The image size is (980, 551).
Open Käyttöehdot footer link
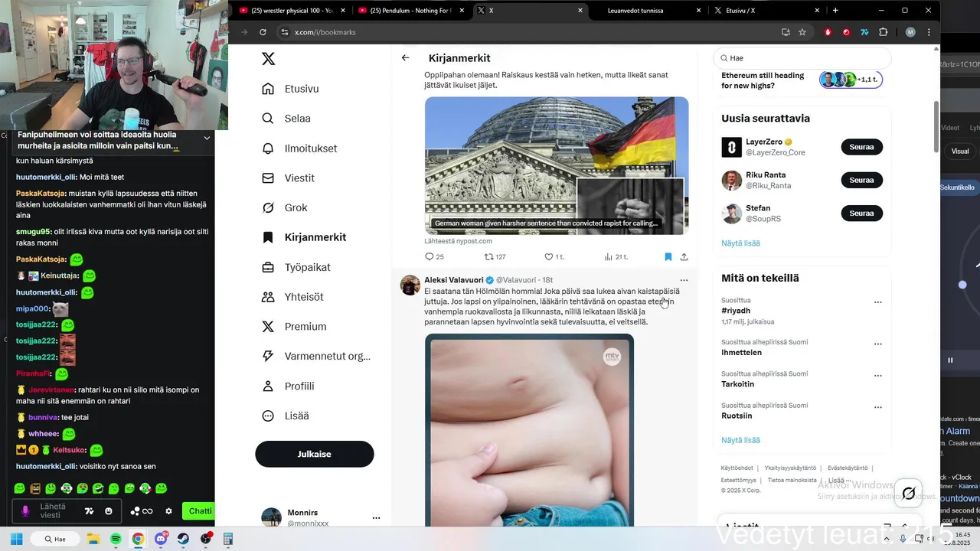[x=737, y=468]
